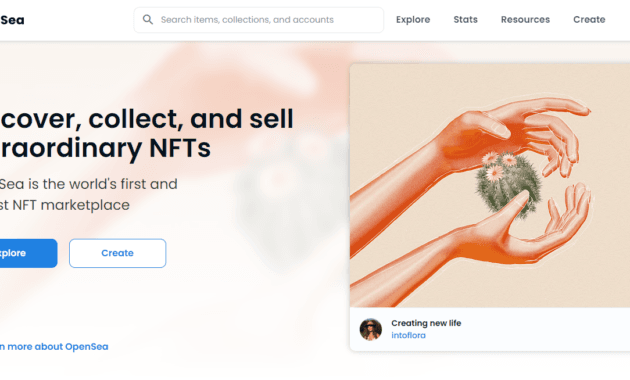Click the outlined Create button
The width and height of the screenshot is (630, 380).
click(x=117, y=253)
